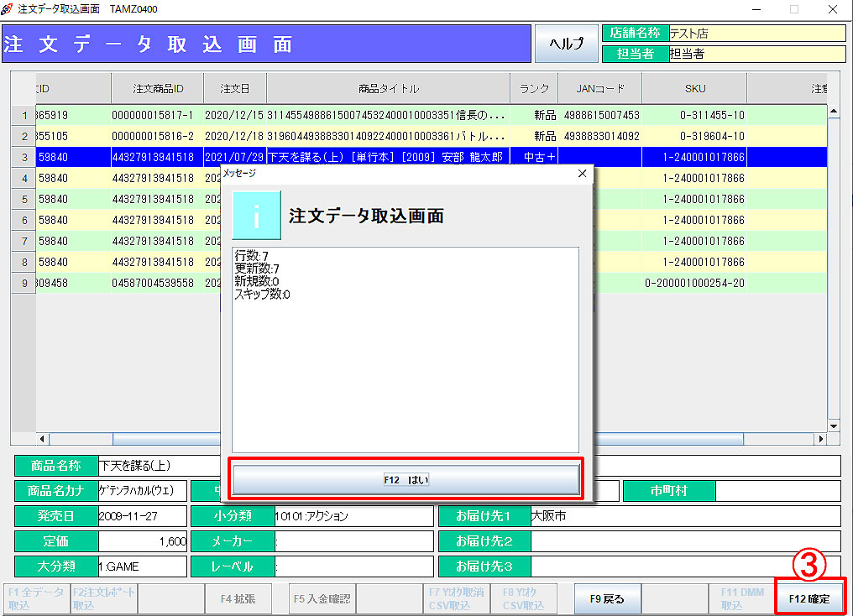The height and width of the screenshot is (616, 853).
Task: Click the お届け先1 field showing 大阪市
Action: pos(684,516)
